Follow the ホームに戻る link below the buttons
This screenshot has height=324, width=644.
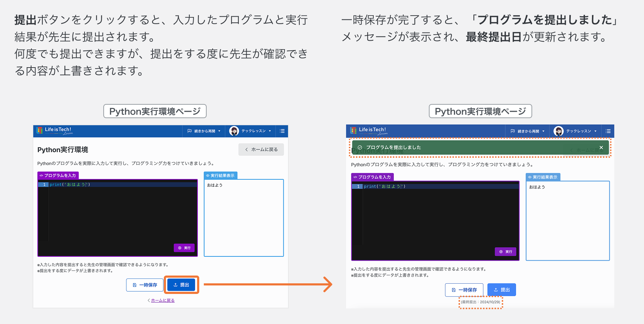coord(163,300)
